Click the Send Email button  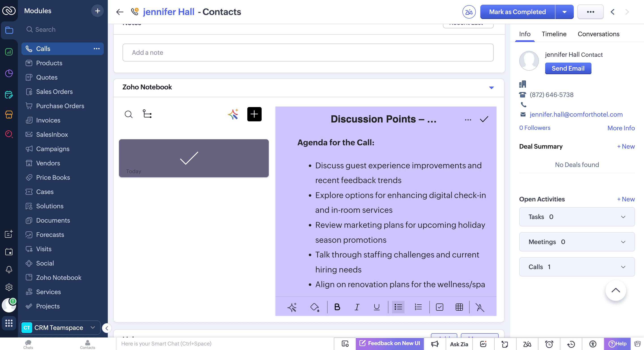568,68
